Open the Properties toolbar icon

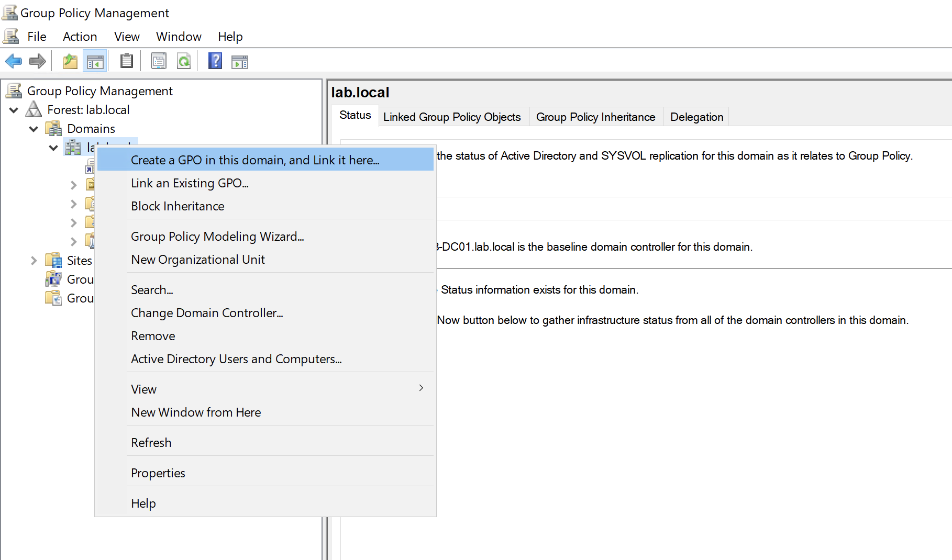pyautogui.click(x=158, y=62)
